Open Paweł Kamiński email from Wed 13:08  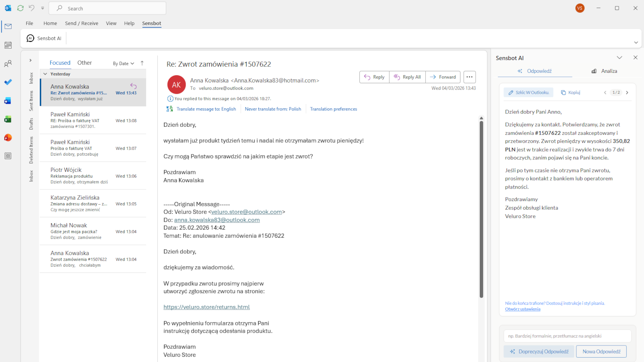[x=93, y=120]
